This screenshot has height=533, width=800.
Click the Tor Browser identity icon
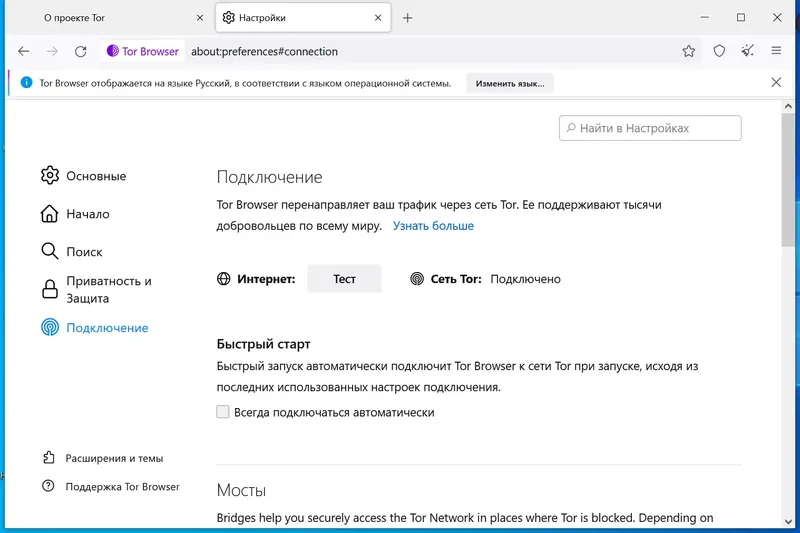coord(143,51)
